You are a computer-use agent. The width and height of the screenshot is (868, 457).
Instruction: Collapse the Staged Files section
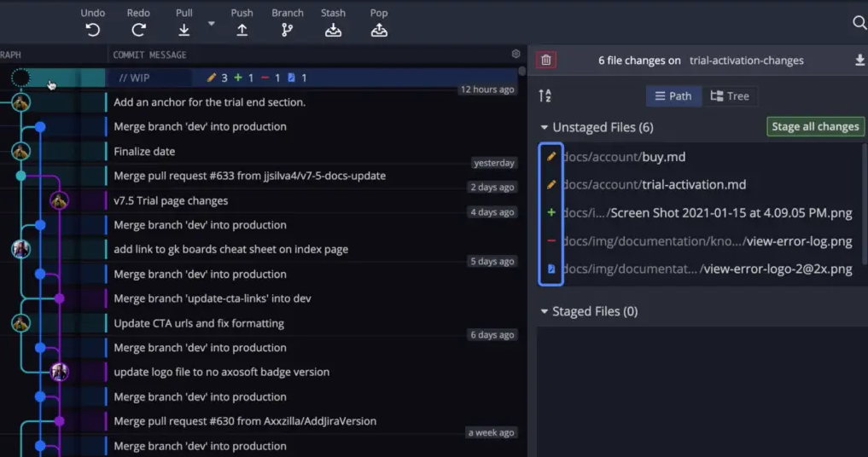545,311
